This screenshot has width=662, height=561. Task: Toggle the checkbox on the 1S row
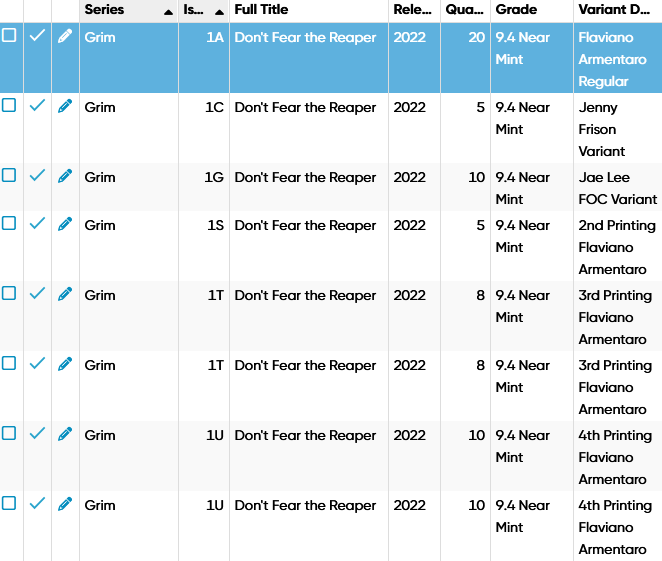pyautogui.click(x=9, y=223)
